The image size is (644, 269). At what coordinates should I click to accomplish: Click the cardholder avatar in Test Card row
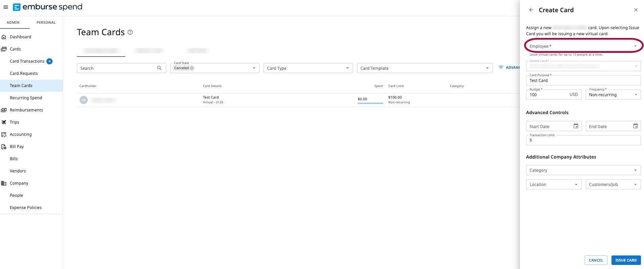[x=84, y=100]
